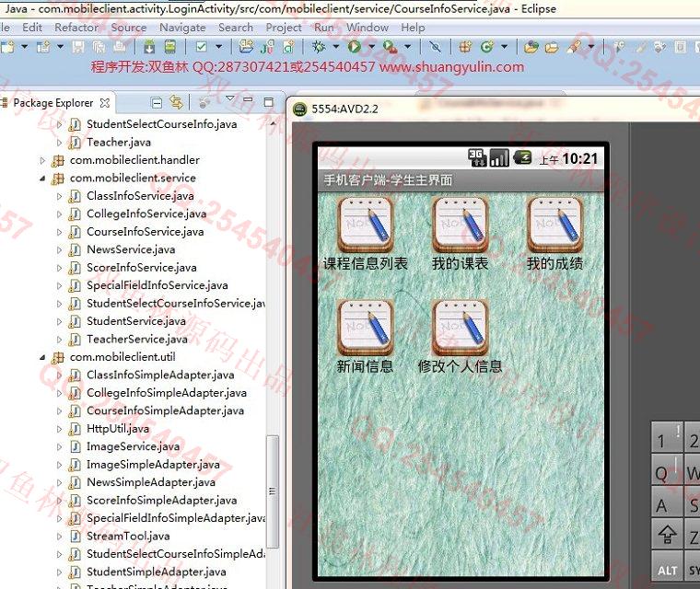Screen dimensions: 700x589
Task: Open the Edit menu
Action: (32, 28)
